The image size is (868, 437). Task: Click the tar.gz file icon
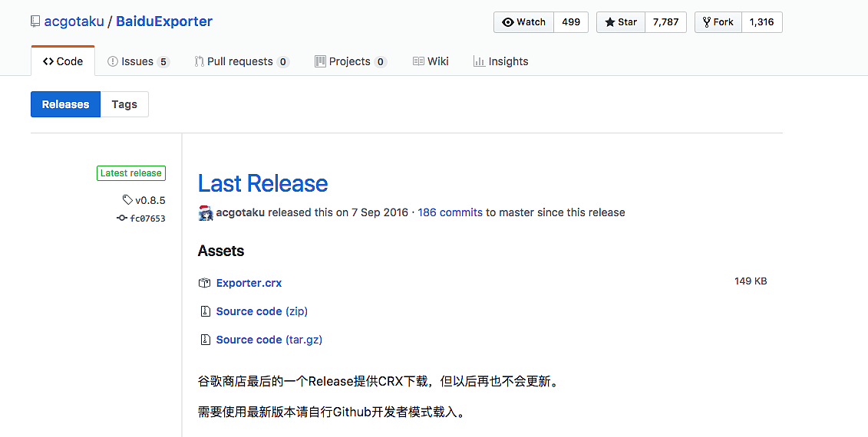pos(205,340)
